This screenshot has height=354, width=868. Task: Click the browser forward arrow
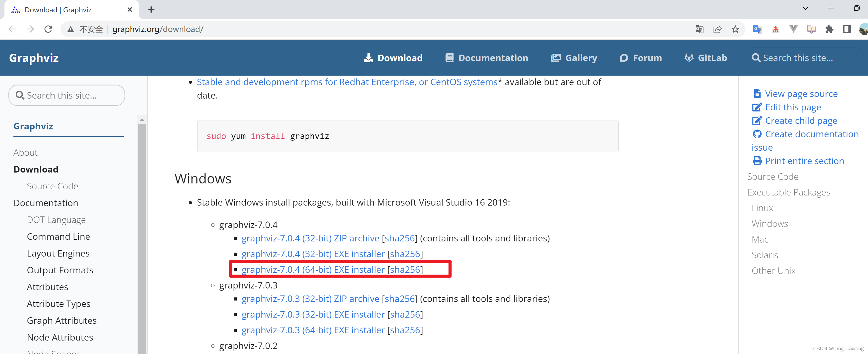(30, 29)
